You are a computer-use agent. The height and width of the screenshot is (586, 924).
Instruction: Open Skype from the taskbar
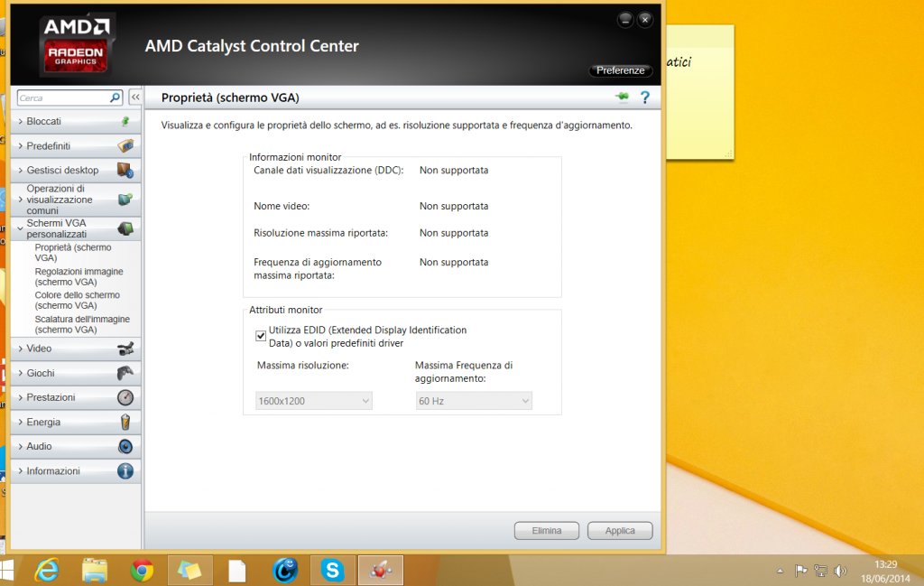[333, 570]
